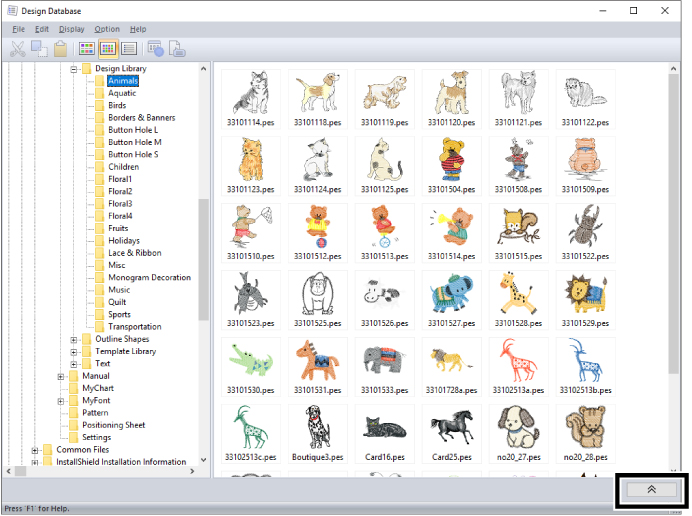Open the Help menu

138,29
